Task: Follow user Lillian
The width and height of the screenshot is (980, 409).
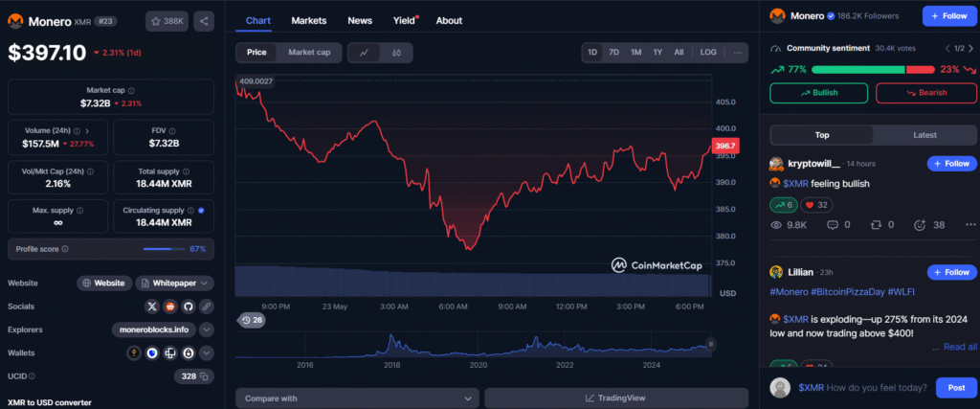Action: [x=951, y=272]
